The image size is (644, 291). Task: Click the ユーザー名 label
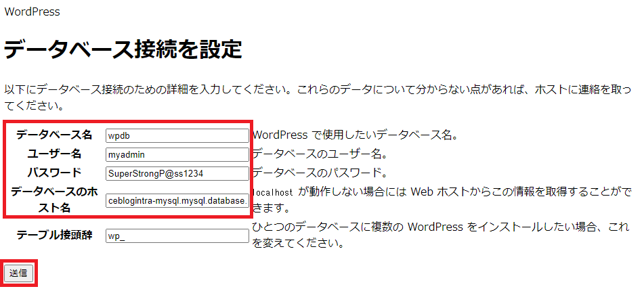coord(54,154)
